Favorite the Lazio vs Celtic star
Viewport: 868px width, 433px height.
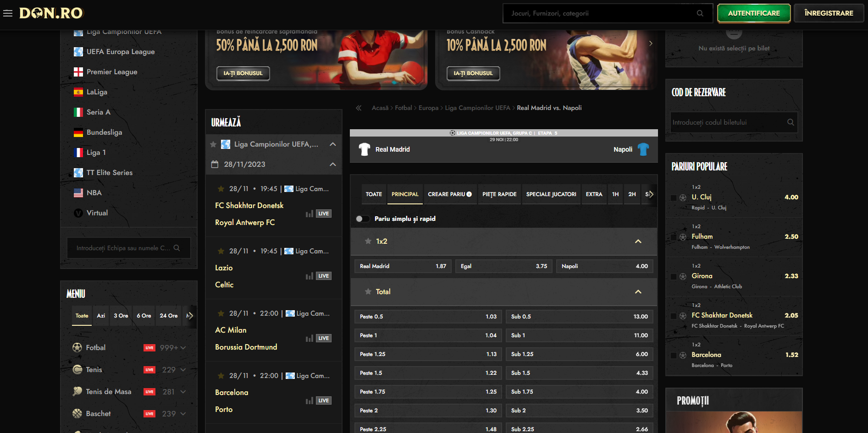point(221,251)
